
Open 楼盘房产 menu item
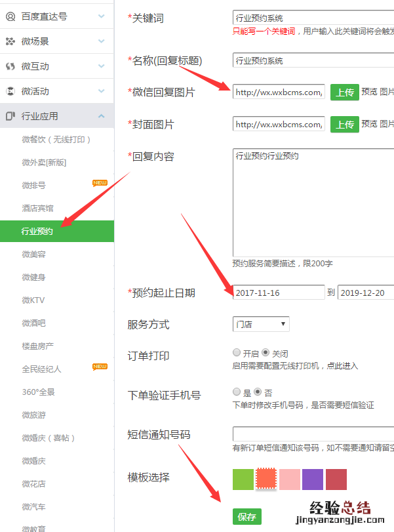coord(37,346)
